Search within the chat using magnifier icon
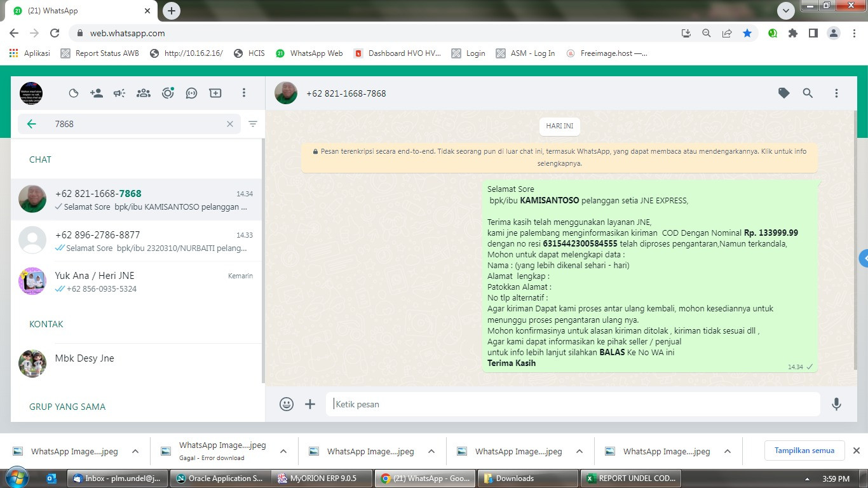 click(808, 93)
